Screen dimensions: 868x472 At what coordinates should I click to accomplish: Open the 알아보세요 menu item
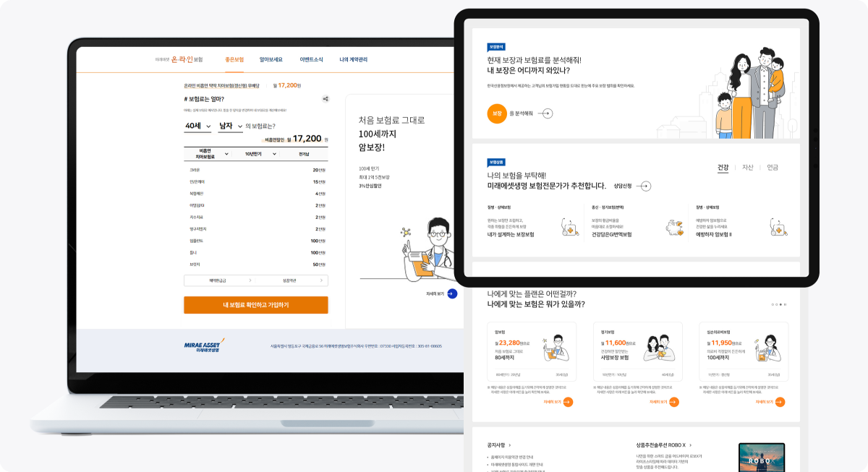(x=271, y=59)
